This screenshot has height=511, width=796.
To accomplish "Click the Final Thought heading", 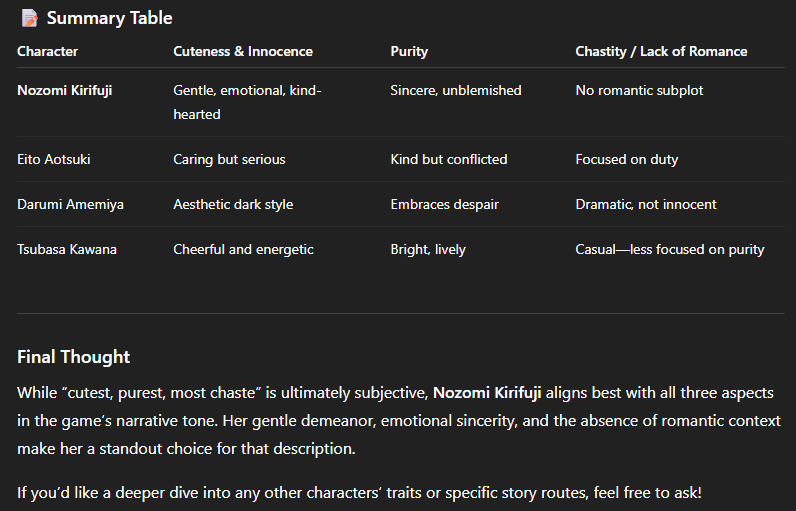I will point(74,357).
